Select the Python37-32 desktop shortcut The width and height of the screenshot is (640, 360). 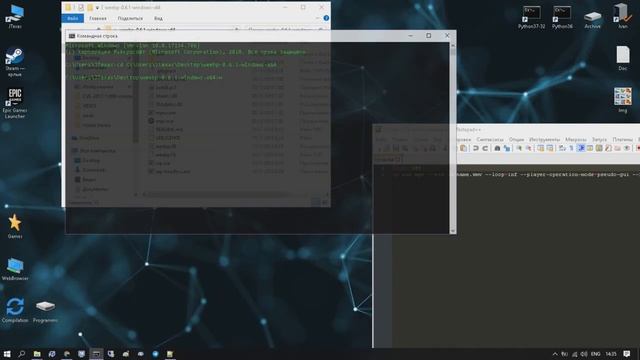click(x=531, y=17)
